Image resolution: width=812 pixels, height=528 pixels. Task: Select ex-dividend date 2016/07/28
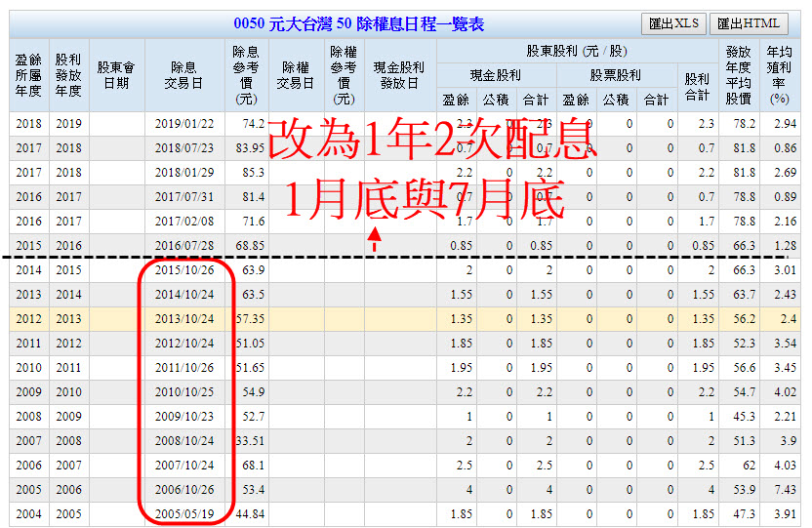(184, 245)
